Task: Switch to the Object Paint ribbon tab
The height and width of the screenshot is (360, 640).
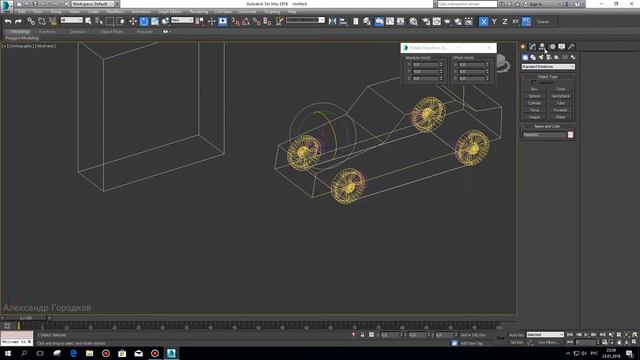Action: coord(111,31)
